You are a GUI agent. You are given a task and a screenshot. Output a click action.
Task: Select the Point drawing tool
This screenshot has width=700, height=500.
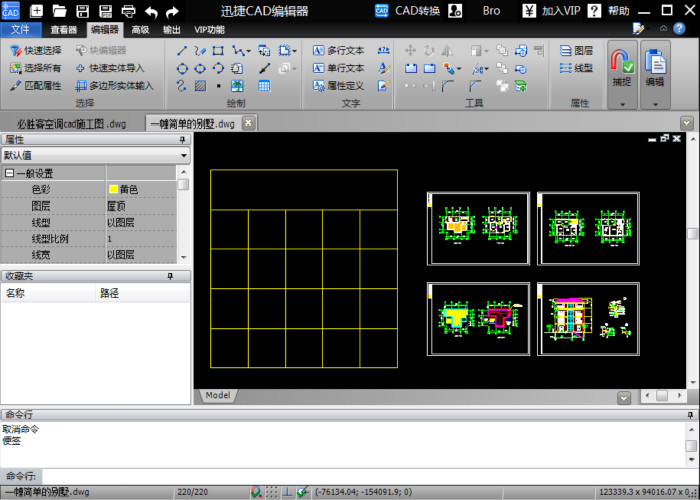(x=218, y=85)
